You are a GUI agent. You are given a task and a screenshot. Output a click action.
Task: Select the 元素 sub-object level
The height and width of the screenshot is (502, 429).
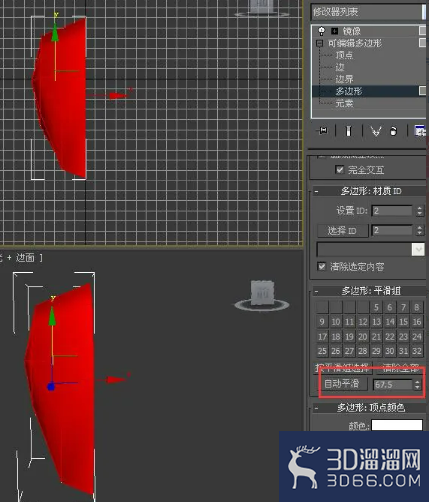tap(344, 103)
